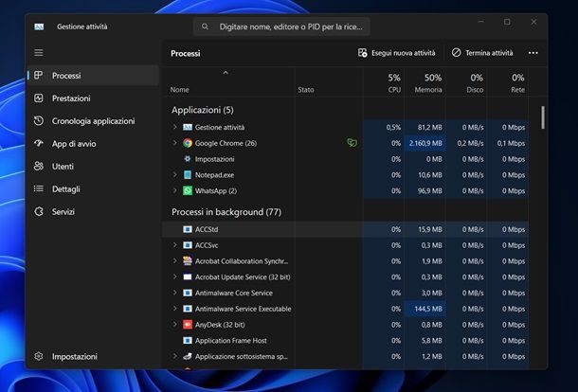Expand the Notepad.exe process row

pos(174,174)
